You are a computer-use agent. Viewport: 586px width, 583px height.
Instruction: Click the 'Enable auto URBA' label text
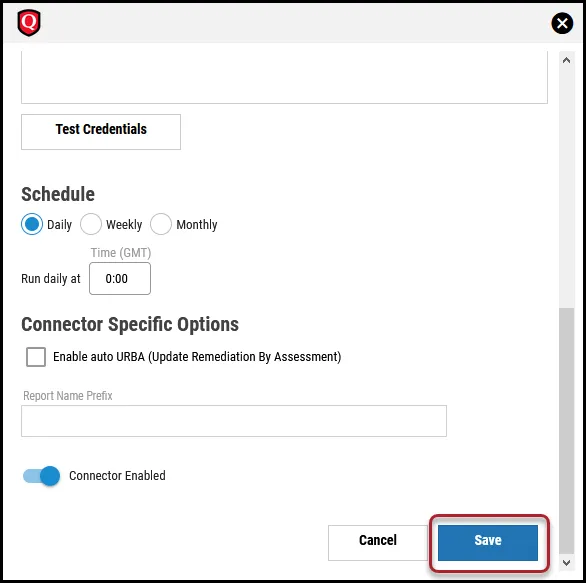197,357
